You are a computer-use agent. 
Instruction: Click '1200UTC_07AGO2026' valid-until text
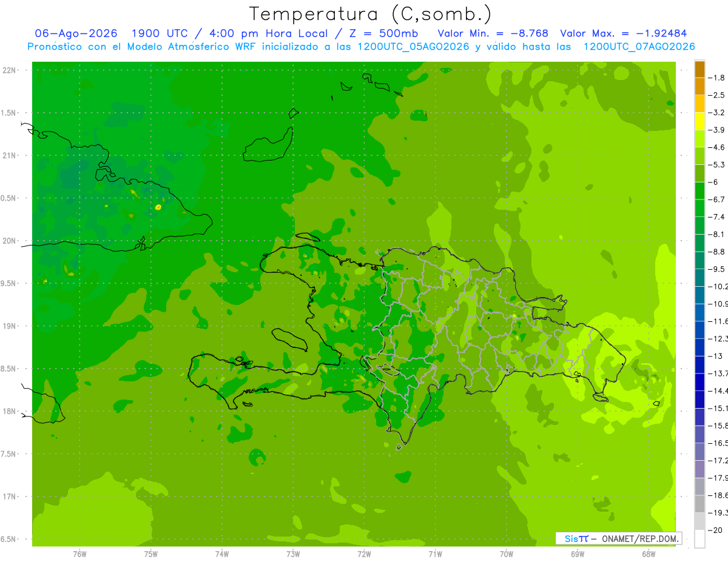coord(639,47)
